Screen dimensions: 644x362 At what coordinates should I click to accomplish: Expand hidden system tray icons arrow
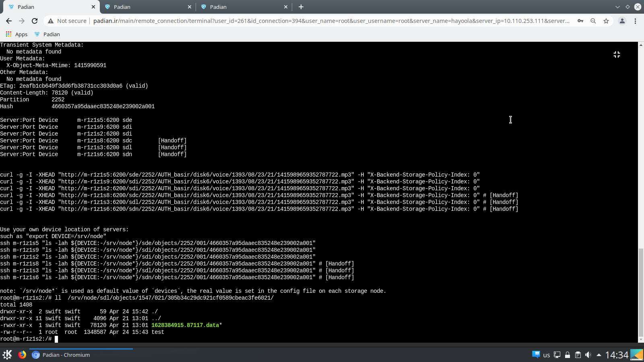coord(599,355)
